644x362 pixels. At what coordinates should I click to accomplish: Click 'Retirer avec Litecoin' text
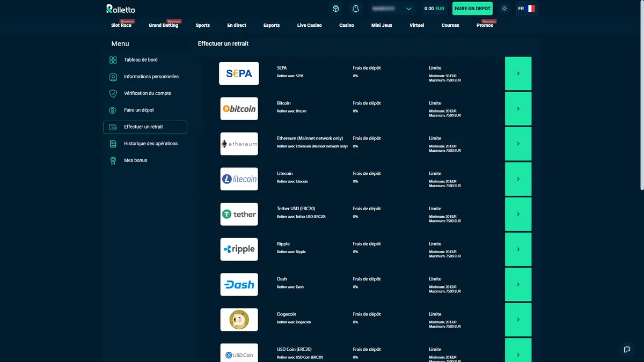coord(292,181)
